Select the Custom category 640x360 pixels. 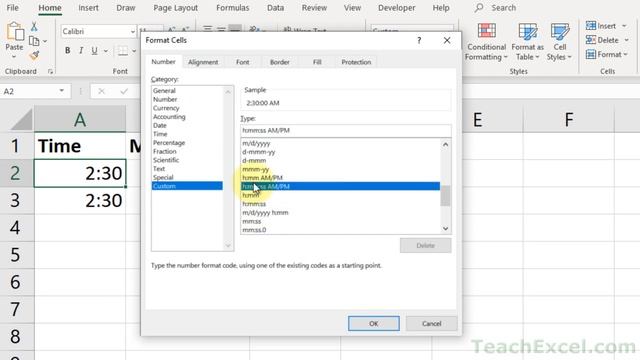tap(187, 186)
